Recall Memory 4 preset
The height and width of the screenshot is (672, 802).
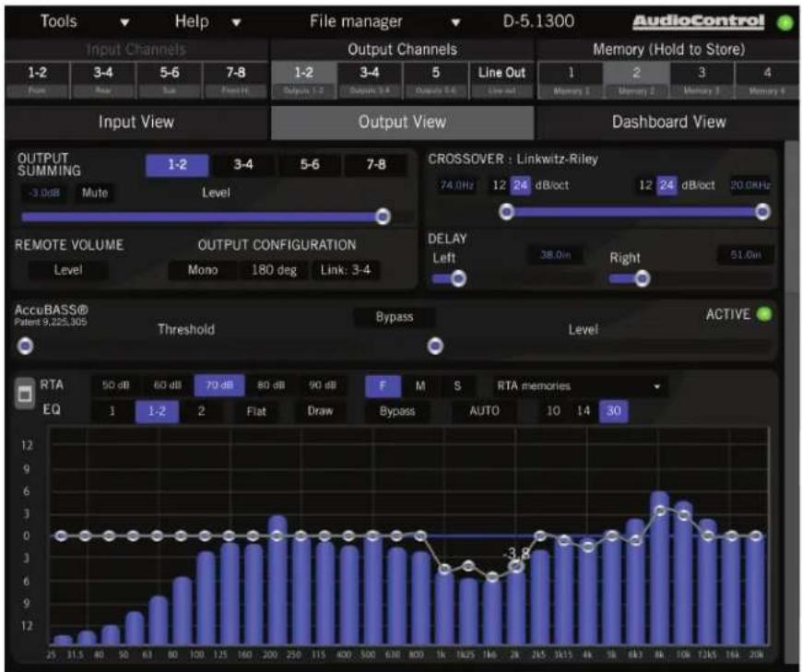pyautogui.click(x=767, y=79)
